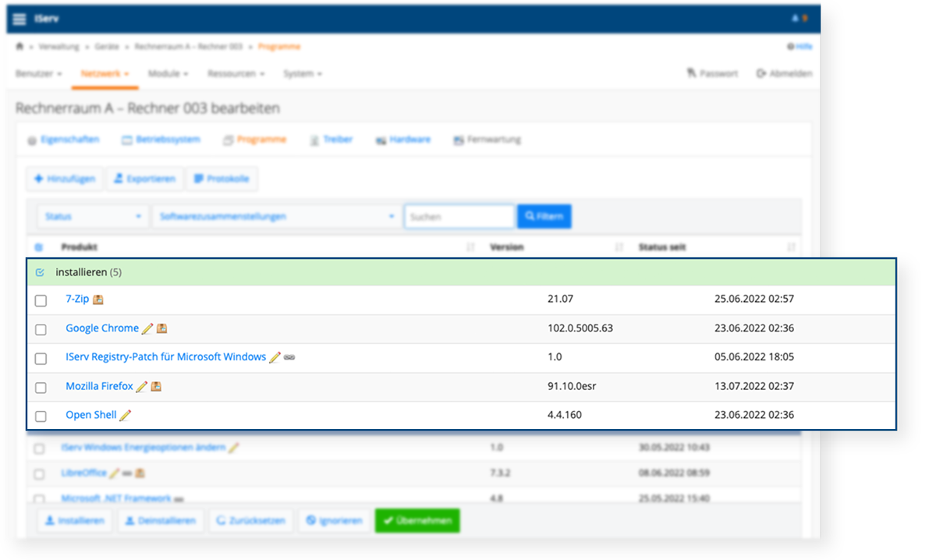Open the Status filter dropdown
This screenshot has height=560, width=936.
[93, 216]
